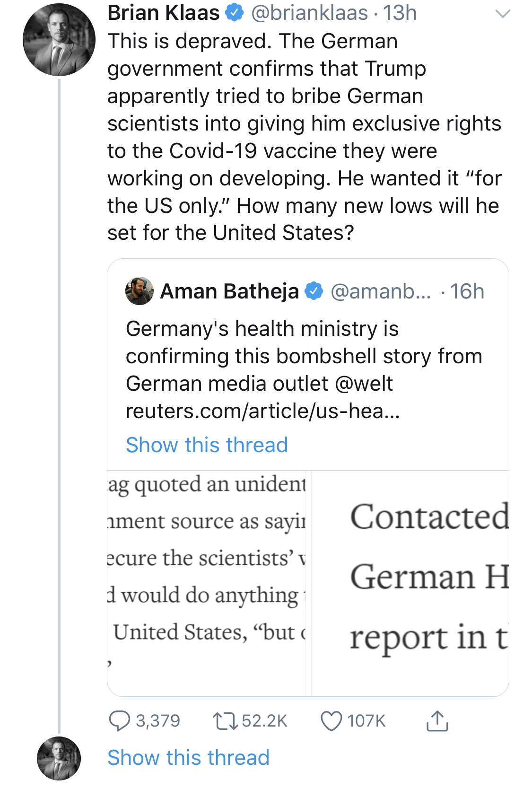532x789 pixels.
Task: Open Brian Klaas display name
Action: [x=164, y=13]
